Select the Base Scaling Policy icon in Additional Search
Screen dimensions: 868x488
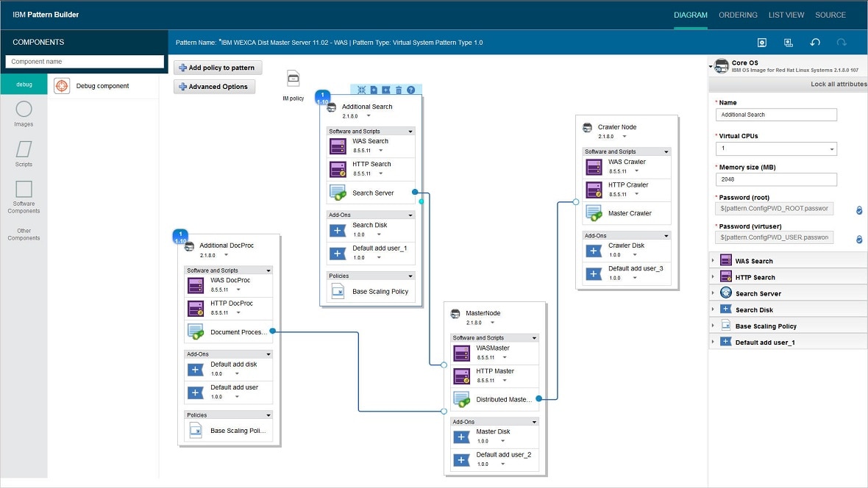click(338, 291)
